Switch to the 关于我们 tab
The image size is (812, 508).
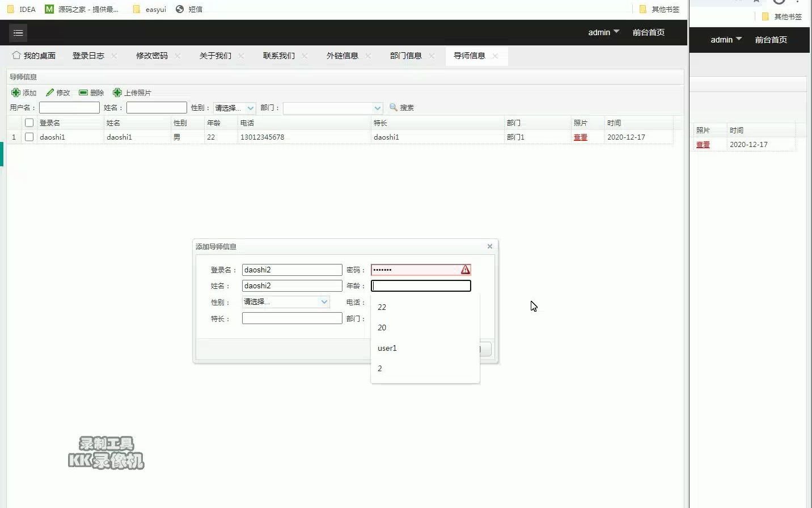[215, 56]
